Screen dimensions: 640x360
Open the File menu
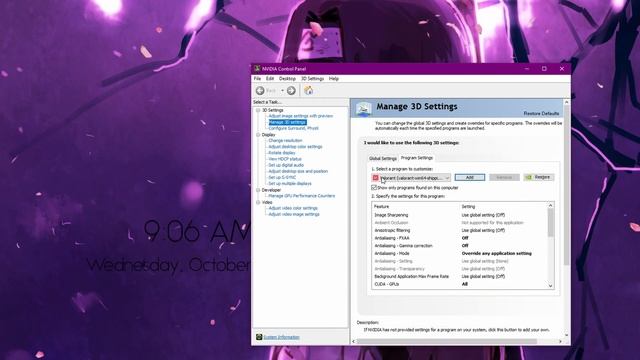[257, 79]
